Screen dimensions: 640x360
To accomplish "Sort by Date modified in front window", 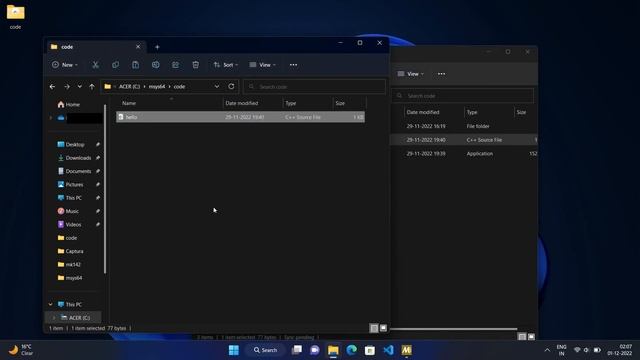I will (x=242, y=103).
